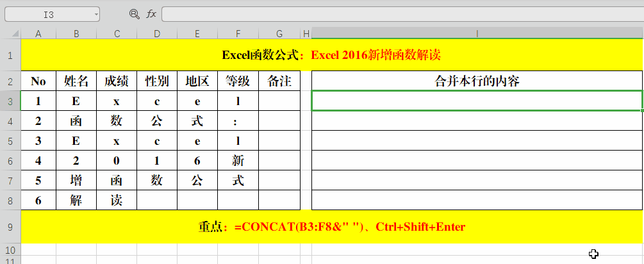Click empty 备注 cell in row 3
Image resolution: width=644 pixels, height=264 pixels.
coord(279,101)
